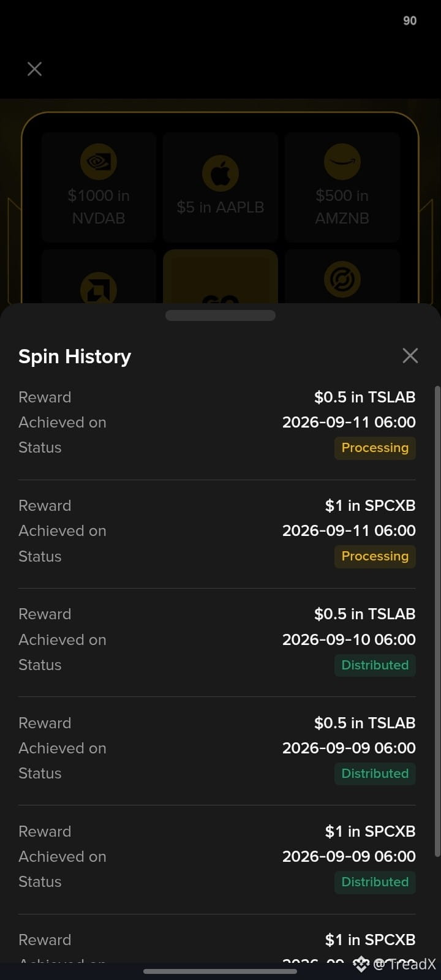Tap the 90 indicator in status bar
This screenshot has width=441, height=980.
(x=410, y=21)
